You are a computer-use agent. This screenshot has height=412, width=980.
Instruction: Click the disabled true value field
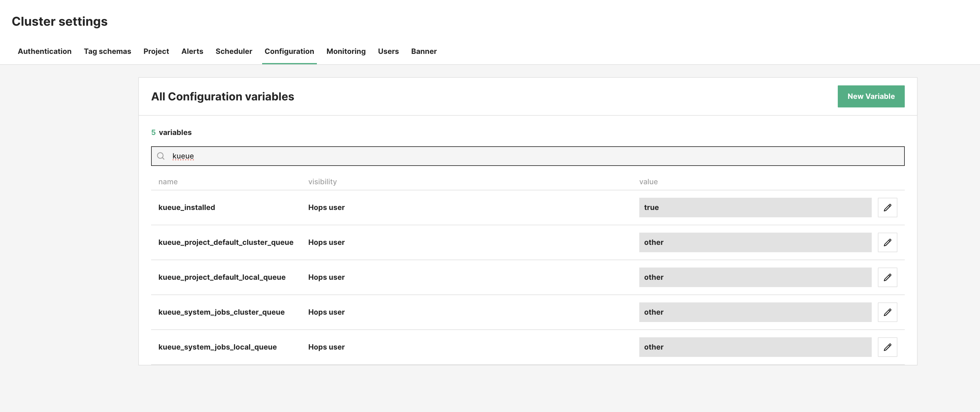[755, 208]
